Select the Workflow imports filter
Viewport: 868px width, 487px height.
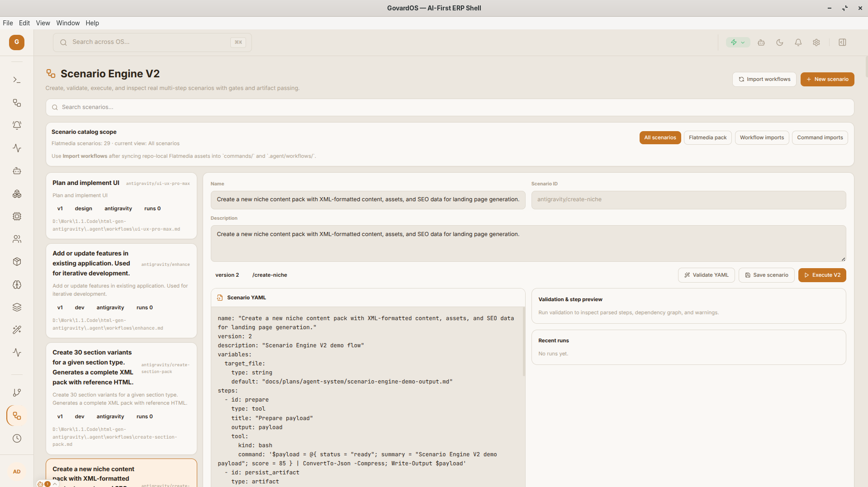762,138
